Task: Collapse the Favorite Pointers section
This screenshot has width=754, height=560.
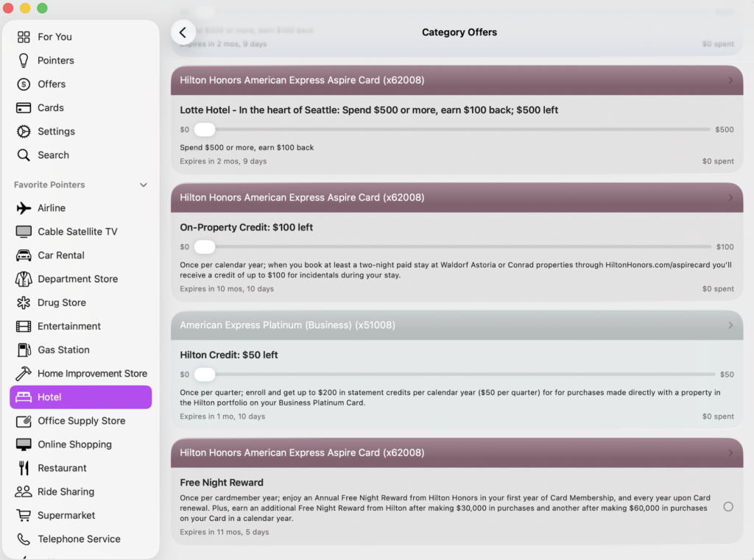Action: (143, 185)
